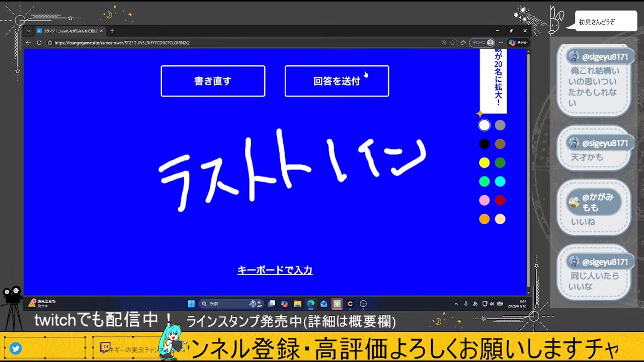Open the Copilot チャット button
Viewport: 644px width, 362px height.
tap(518, 43)
